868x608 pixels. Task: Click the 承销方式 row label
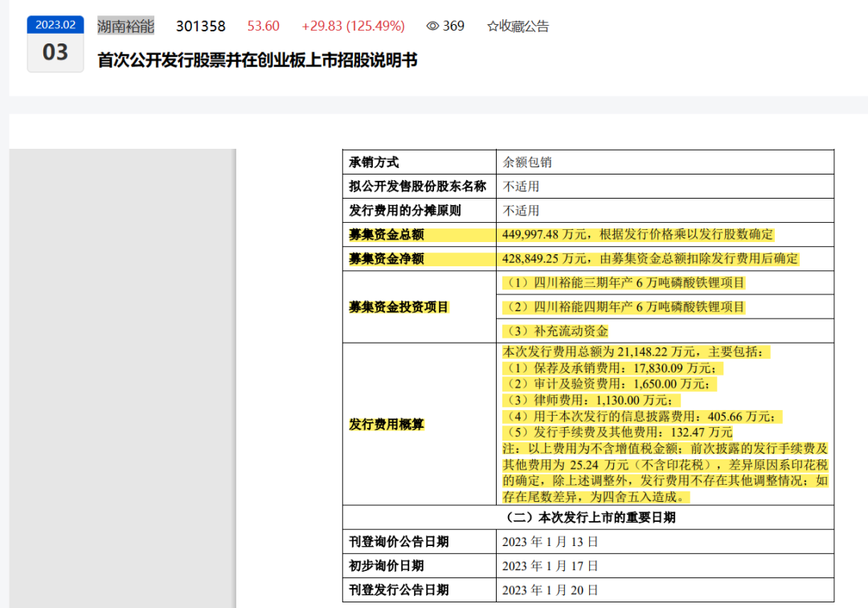374,162
